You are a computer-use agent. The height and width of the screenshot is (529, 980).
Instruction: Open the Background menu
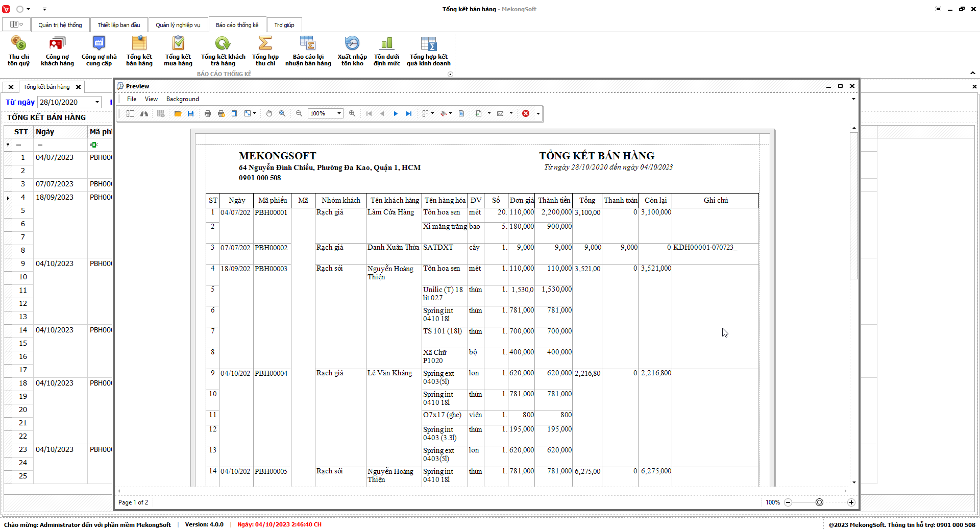(182, 99)
